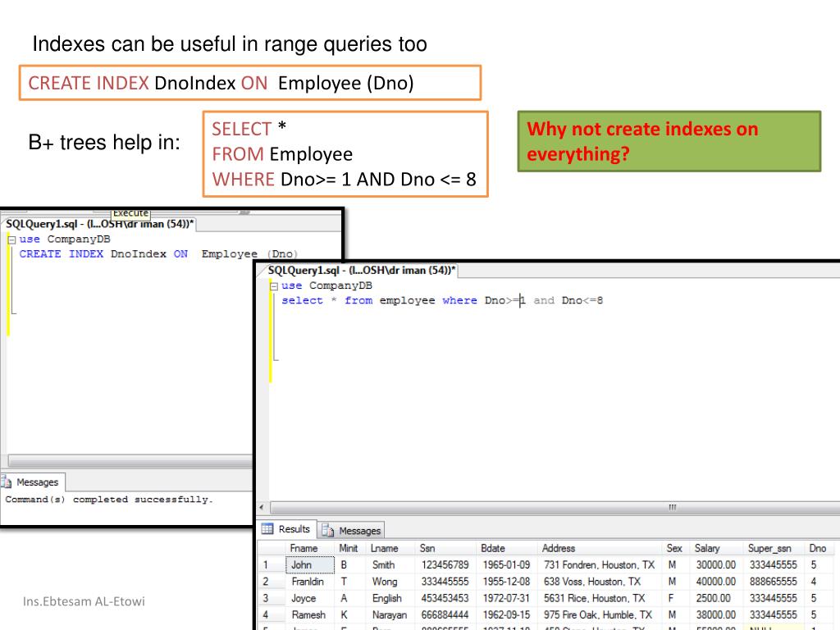Click the Ssn column header
This screenshot has width=840, height=630.
coord(445,548)
